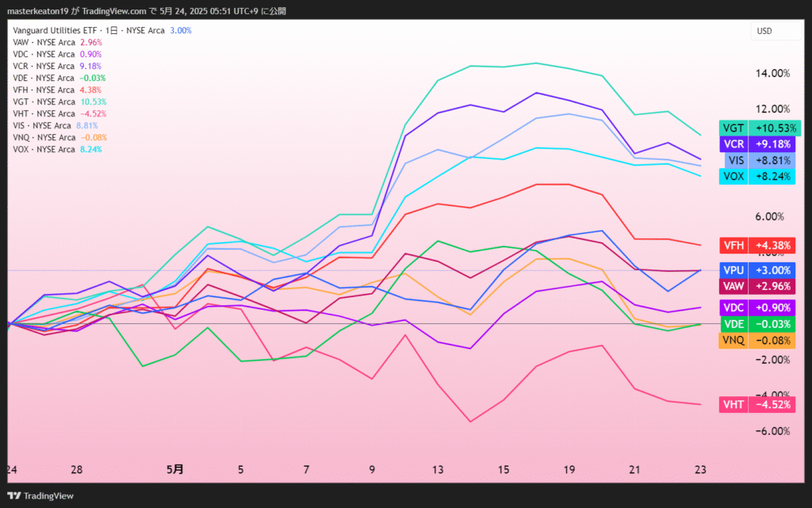Click the −6.00% axis label

click(x=771, y=431)
